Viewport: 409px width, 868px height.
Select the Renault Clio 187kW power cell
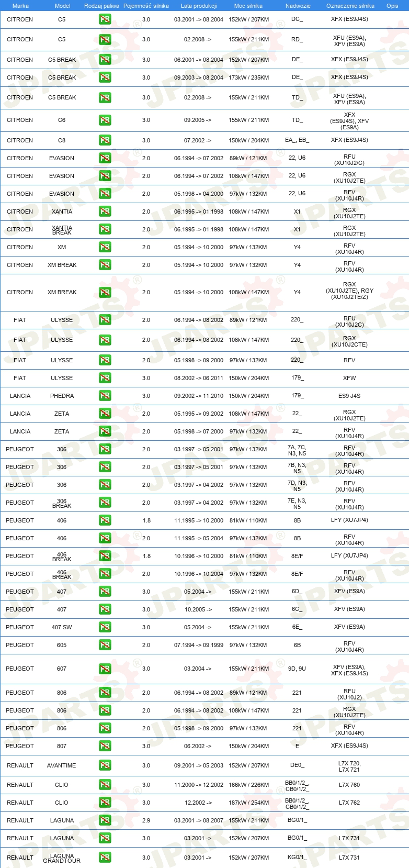(x=249, y=803)
